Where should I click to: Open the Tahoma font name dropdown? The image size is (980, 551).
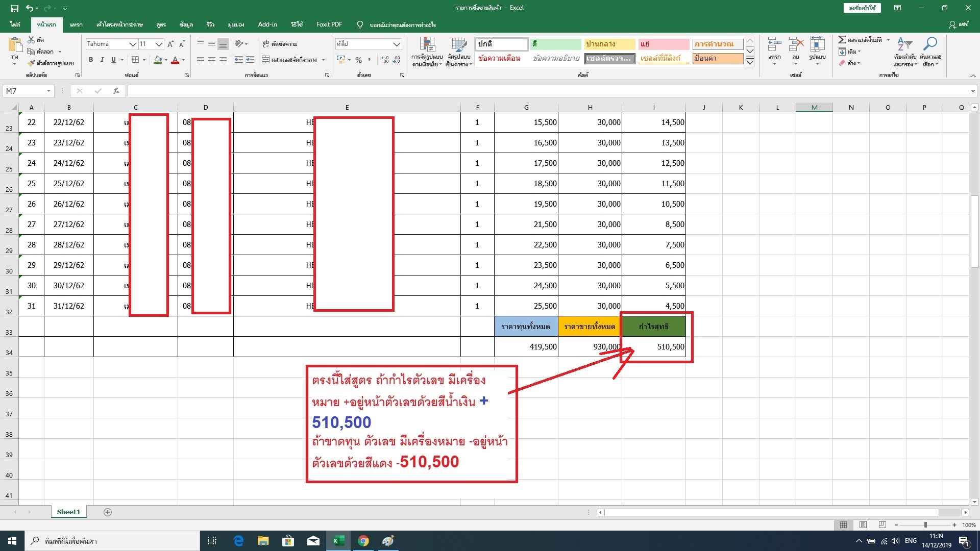[x=133, y=44]
